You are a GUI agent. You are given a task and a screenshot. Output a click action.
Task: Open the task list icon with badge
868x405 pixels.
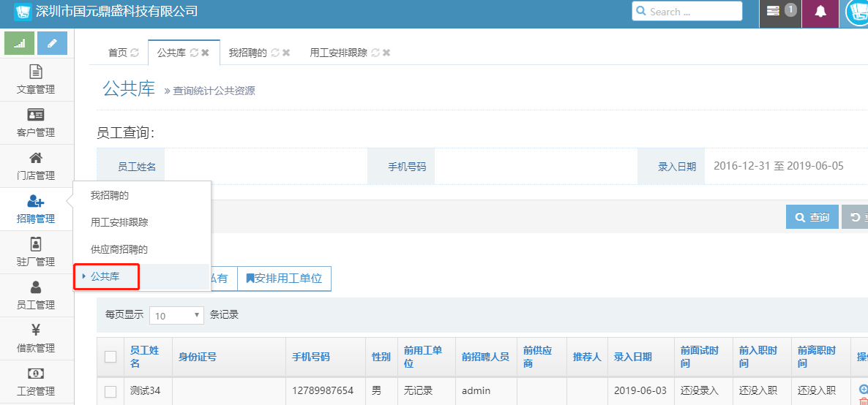tap(774, 12)
